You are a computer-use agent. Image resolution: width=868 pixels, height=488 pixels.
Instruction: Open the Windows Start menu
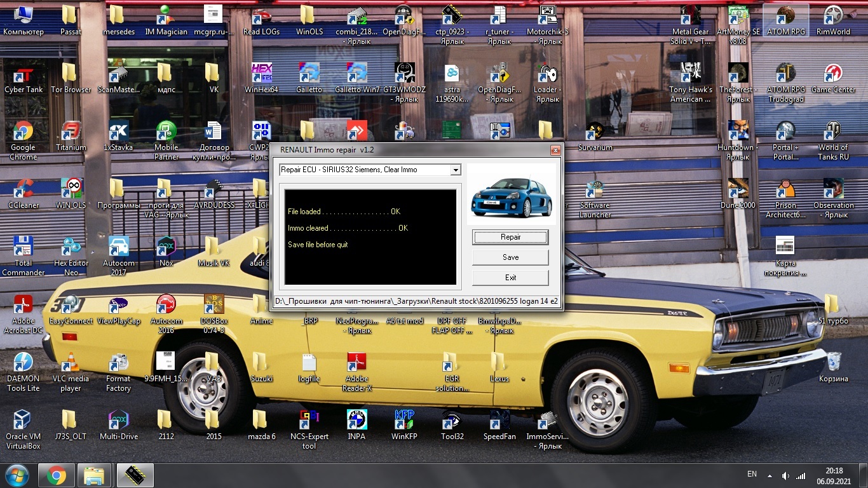click(16, 475)
